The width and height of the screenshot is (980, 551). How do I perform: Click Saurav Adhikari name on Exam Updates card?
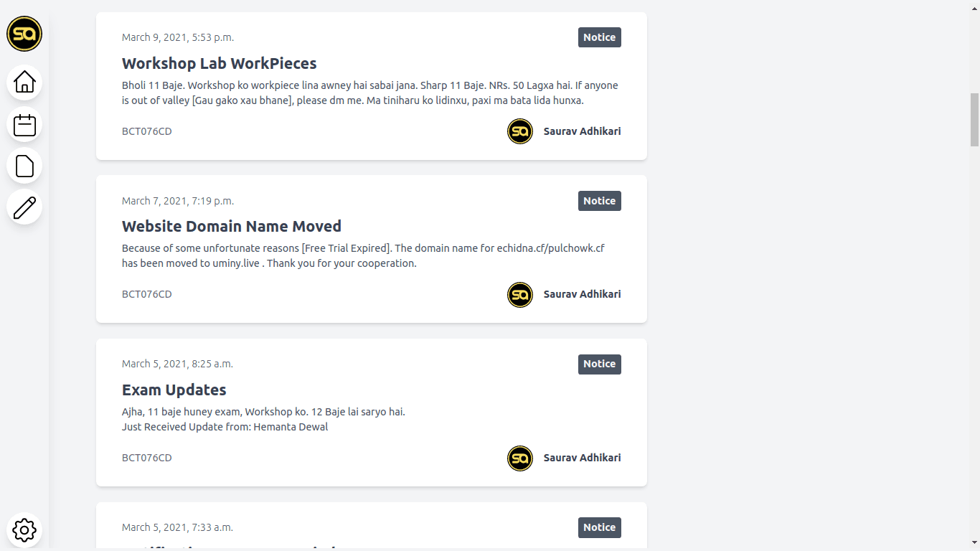tap(583, 458)
